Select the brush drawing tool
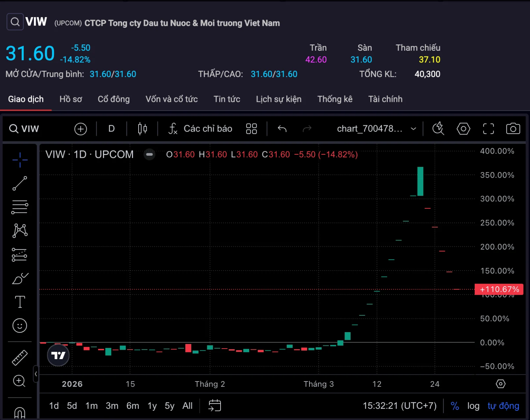This screenshot has height=420, width=530. (20, 279)
